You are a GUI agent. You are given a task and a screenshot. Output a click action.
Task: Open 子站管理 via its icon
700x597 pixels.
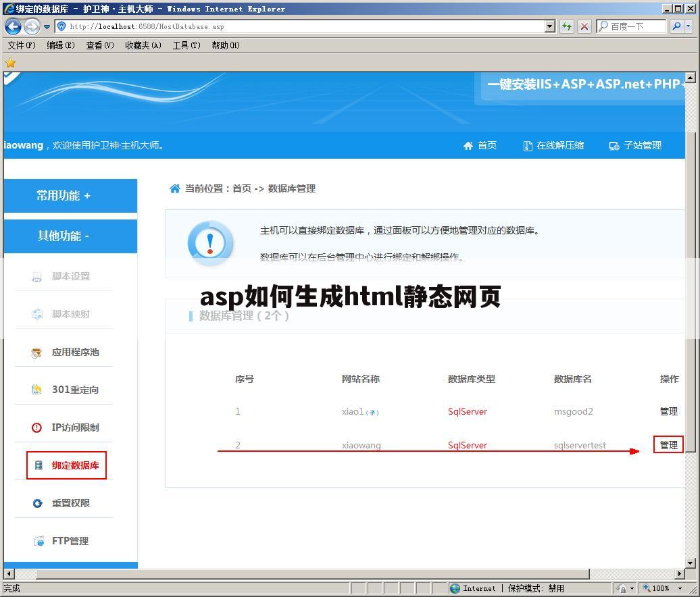614,145
